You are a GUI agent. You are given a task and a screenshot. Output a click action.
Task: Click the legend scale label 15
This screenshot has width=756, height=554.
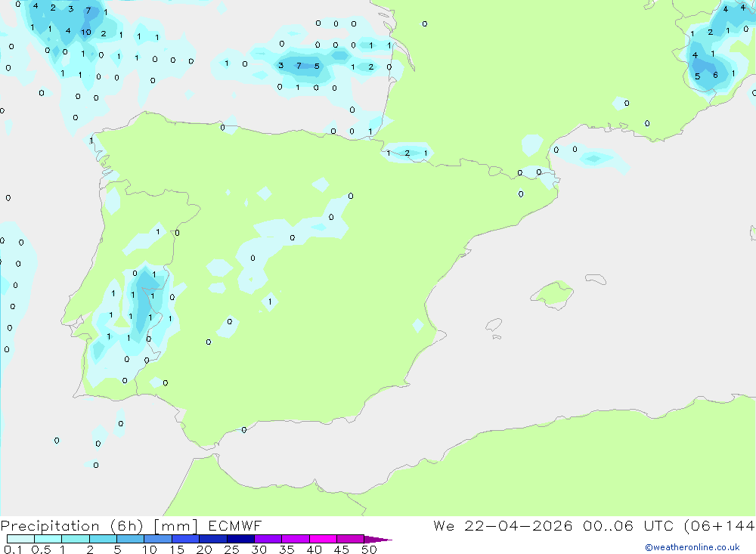coord(177,549)
